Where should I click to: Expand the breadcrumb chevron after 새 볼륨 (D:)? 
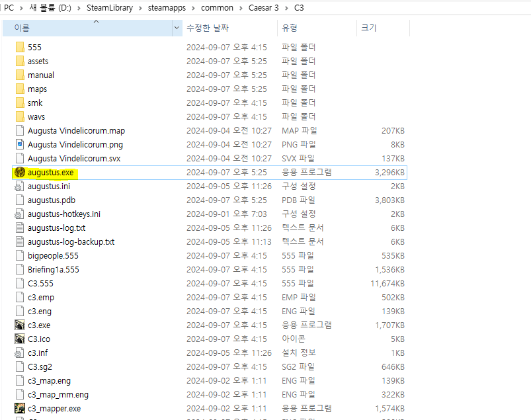pos(79,8)
